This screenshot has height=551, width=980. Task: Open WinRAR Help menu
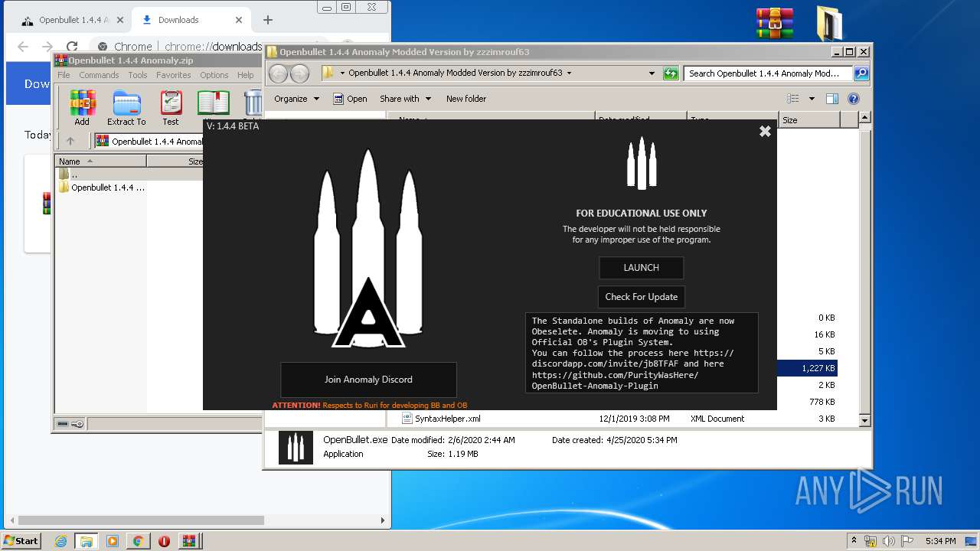coord(245,75)
